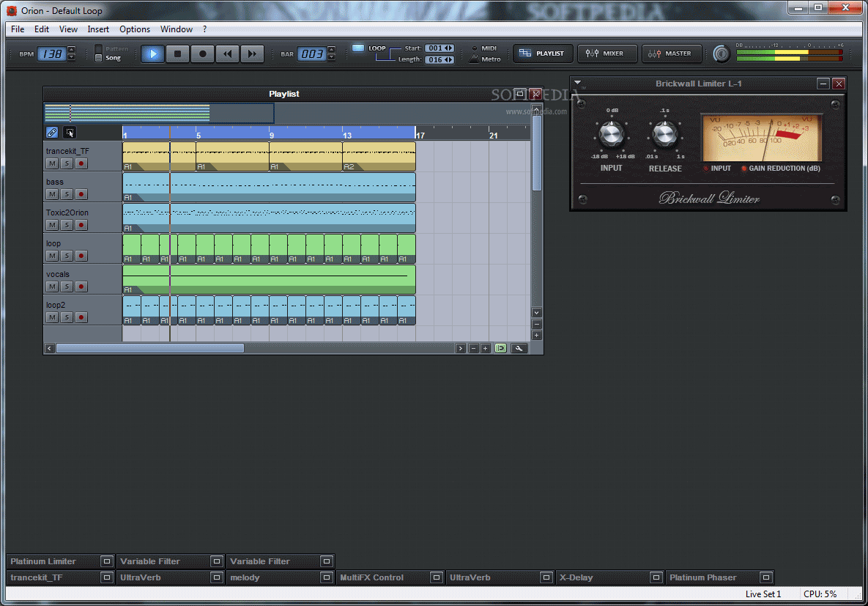Screen dimensions: 868x606
Task: Increase the BPM with the stepper arrows
Action: tap(71, 51)
